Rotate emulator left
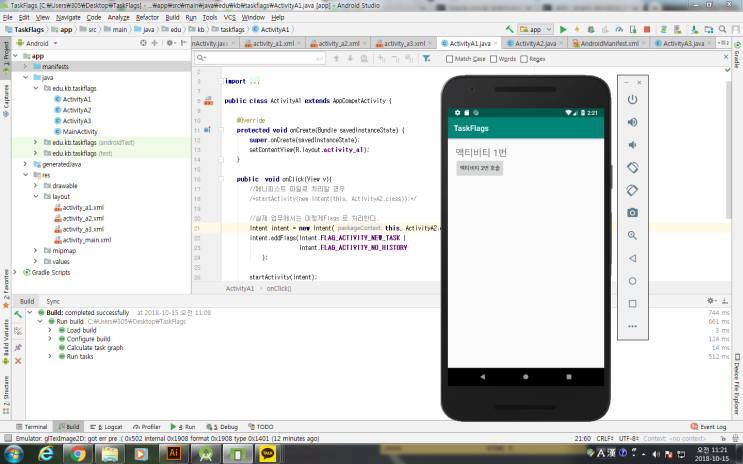The height and width of the screenshot is (464, 743). click(632, 167)
